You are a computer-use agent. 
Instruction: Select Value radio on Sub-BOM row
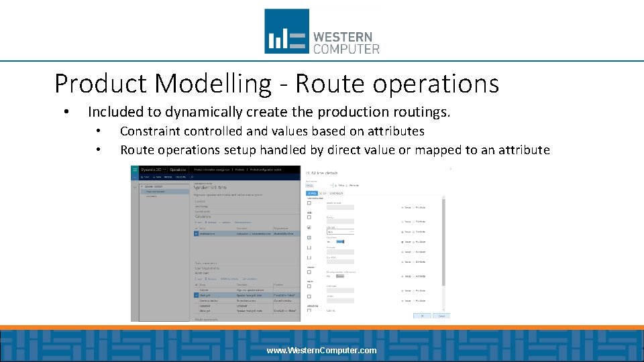coord(402,262)
